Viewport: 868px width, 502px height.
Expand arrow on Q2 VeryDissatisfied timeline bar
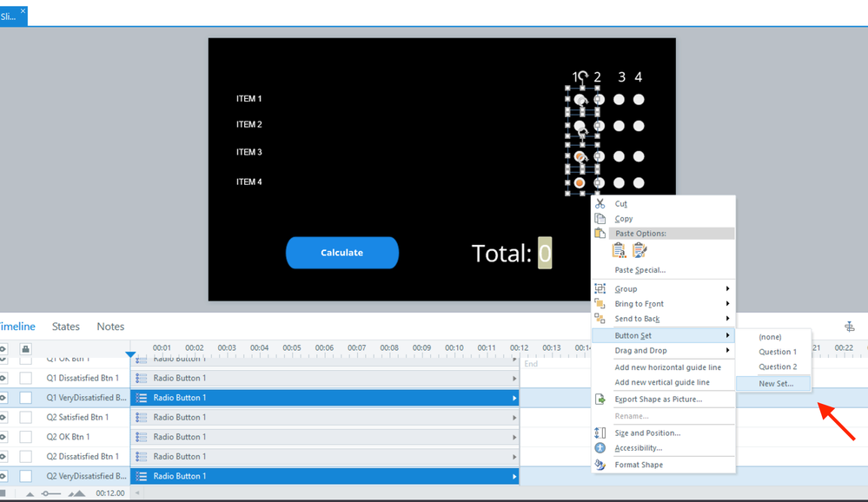[x=514, y=477]
